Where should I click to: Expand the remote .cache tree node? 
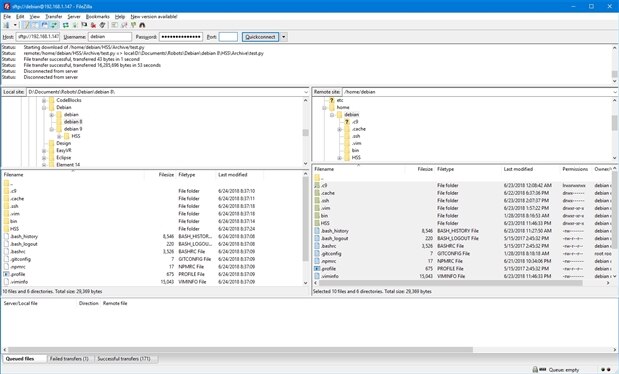(x=340, y=129)
